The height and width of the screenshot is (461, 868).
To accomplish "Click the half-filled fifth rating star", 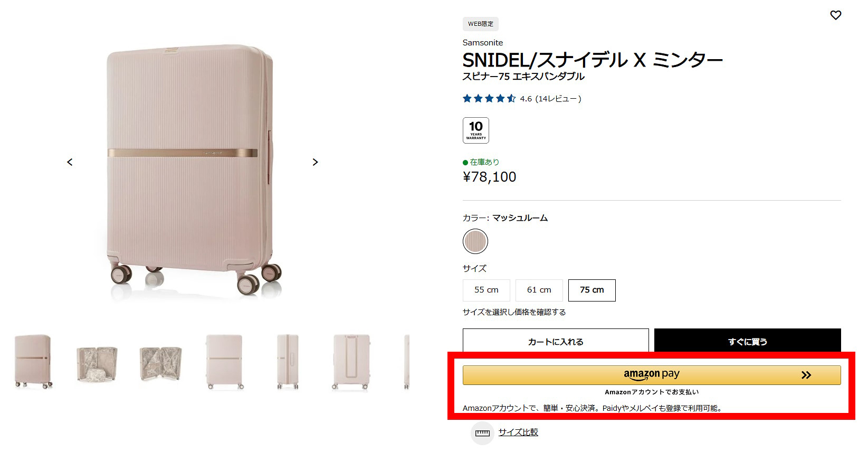I will [511, 98].
